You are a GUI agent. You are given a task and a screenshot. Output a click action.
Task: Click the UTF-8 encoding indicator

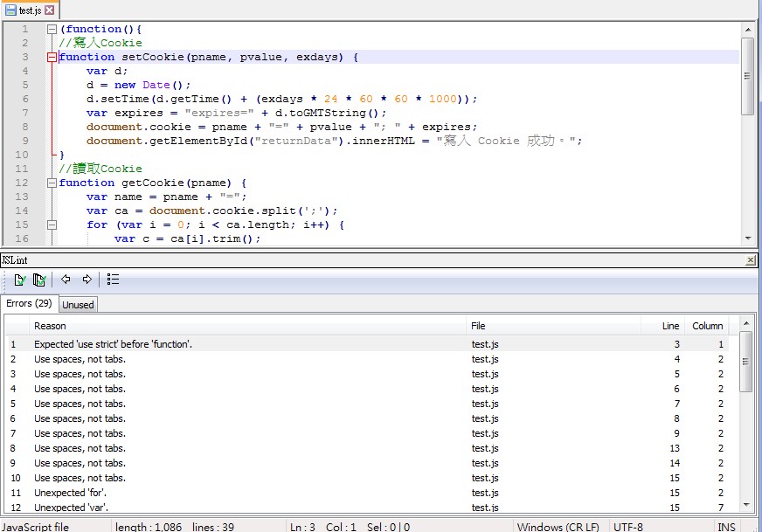point(632,526)
